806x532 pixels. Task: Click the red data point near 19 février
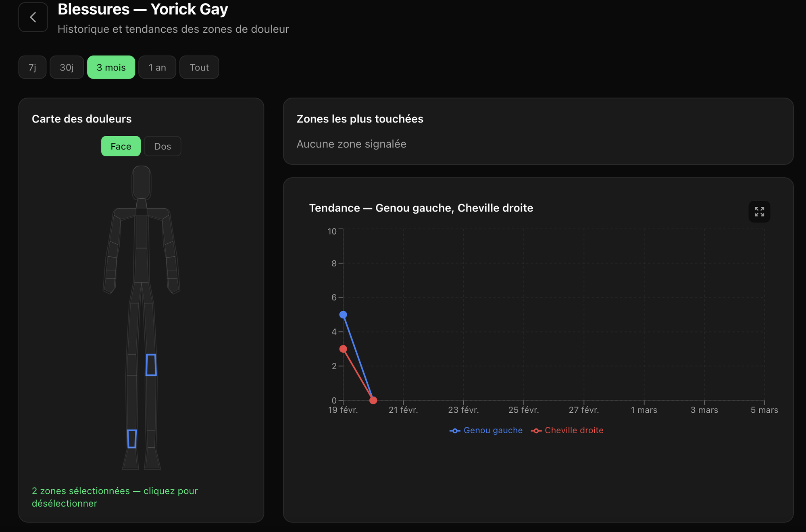point(343,349)
